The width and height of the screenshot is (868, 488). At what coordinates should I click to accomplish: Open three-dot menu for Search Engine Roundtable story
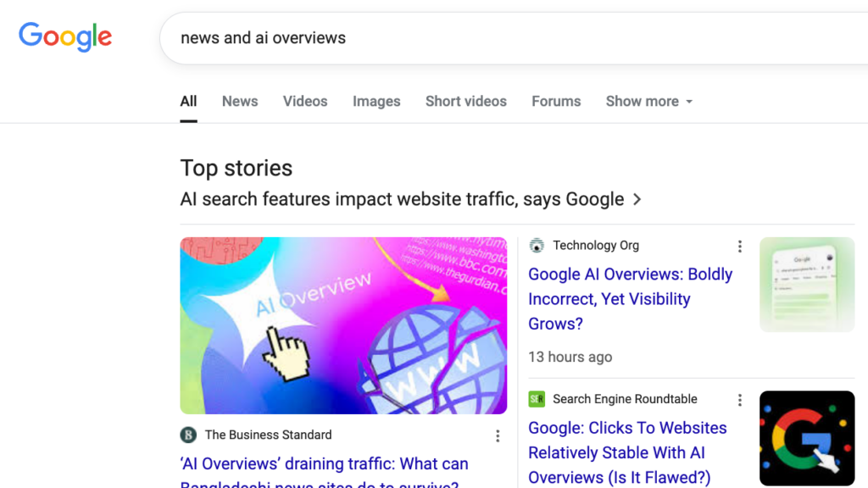coord(739,400)
